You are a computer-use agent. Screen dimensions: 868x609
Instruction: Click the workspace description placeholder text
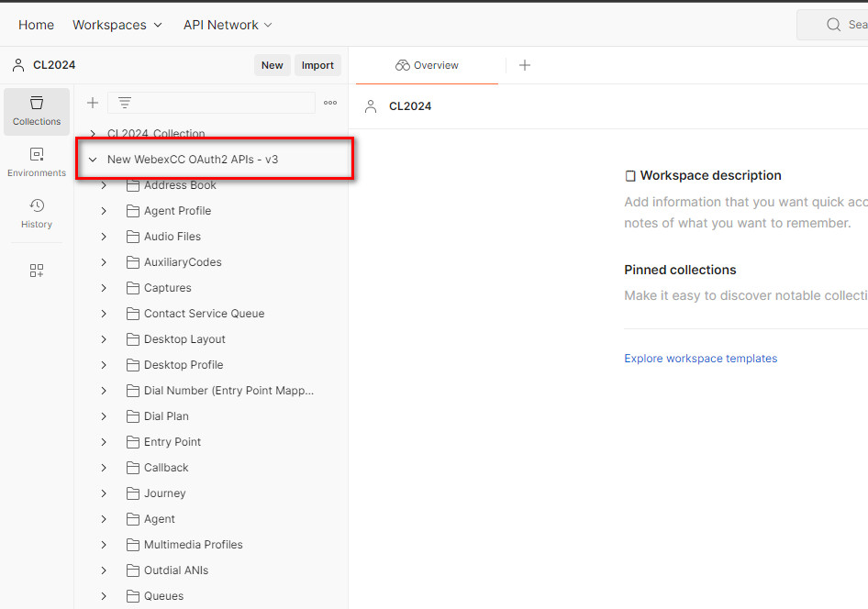tap(746, 213)
